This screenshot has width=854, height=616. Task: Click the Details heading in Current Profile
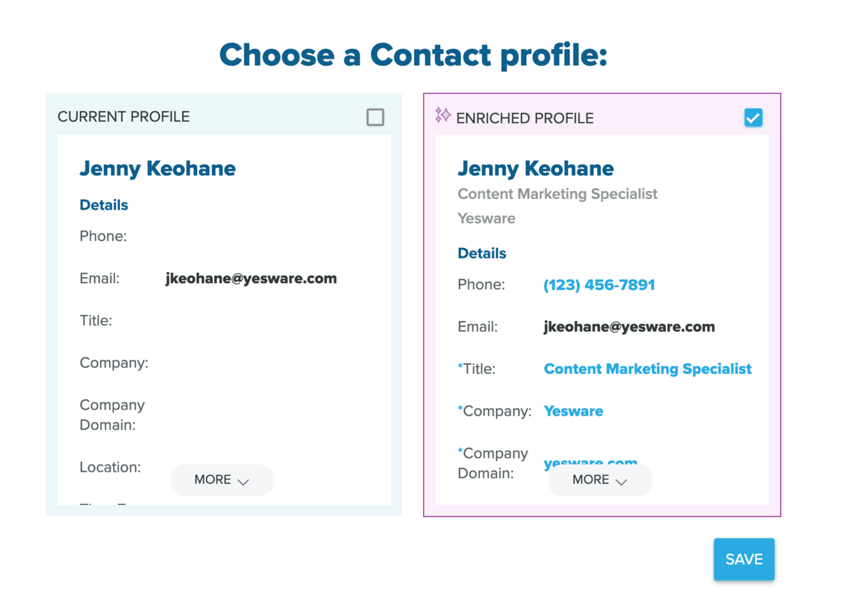[103, 205]
